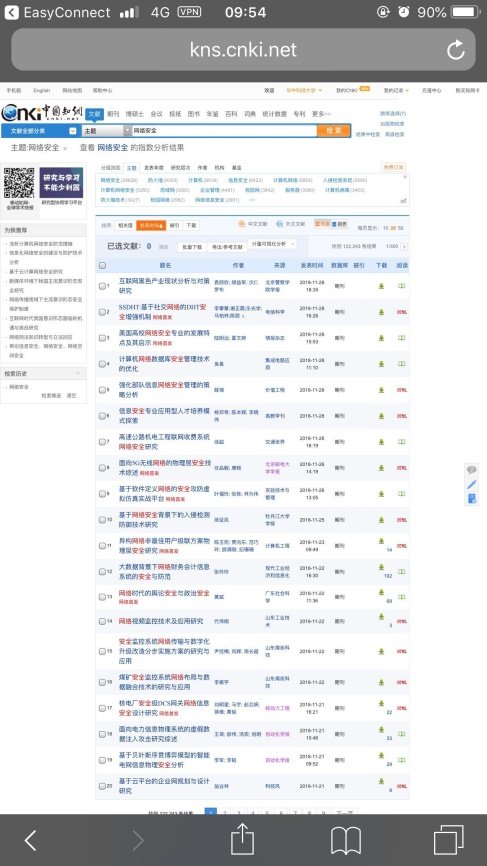
Task: Click download icon for article 1
Action: [381, 286]
